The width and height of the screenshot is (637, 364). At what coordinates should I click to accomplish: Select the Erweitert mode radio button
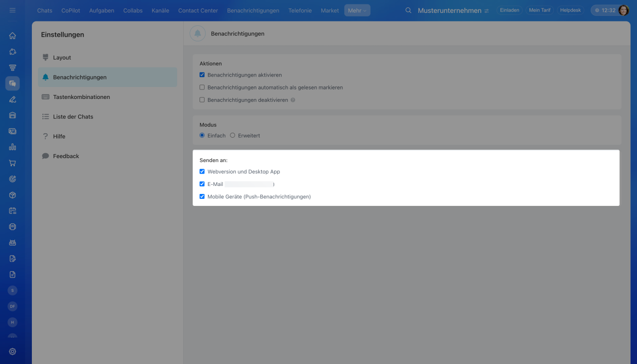[x=232, y=135]
